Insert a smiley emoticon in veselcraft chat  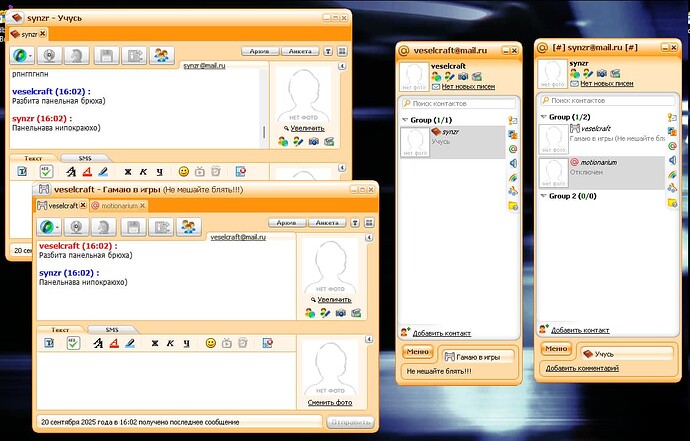coord(210,343)
